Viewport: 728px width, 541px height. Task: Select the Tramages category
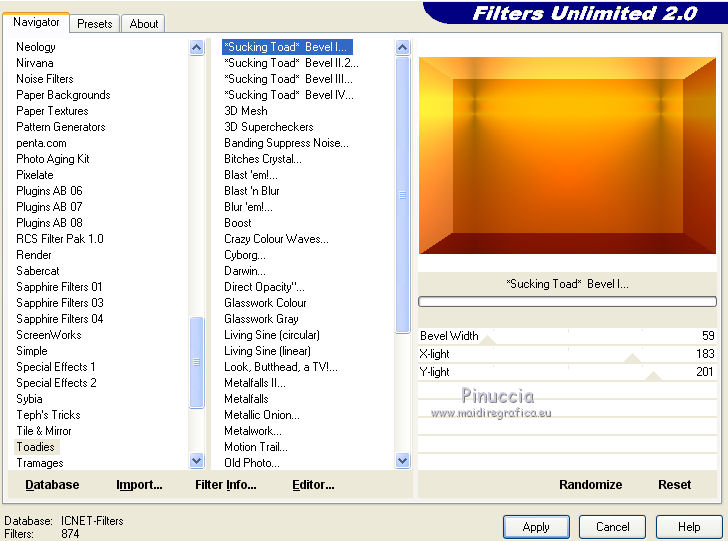pyautogui.click(x=40, y=463)
